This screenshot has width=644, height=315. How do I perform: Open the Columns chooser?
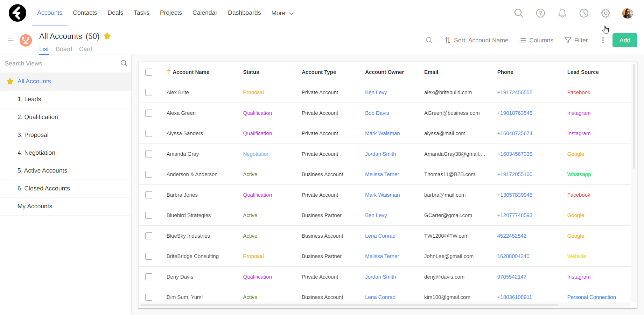[537, 40]
